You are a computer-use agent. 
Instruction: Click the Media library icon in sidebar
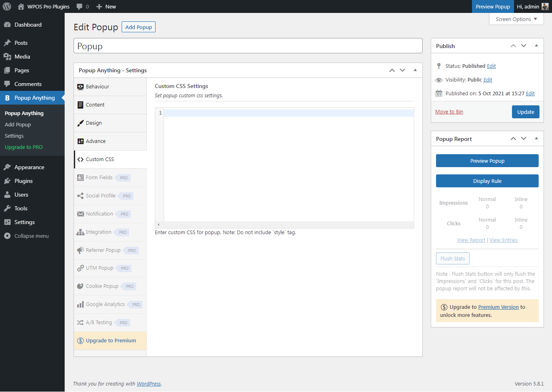[x=7, y=57]
